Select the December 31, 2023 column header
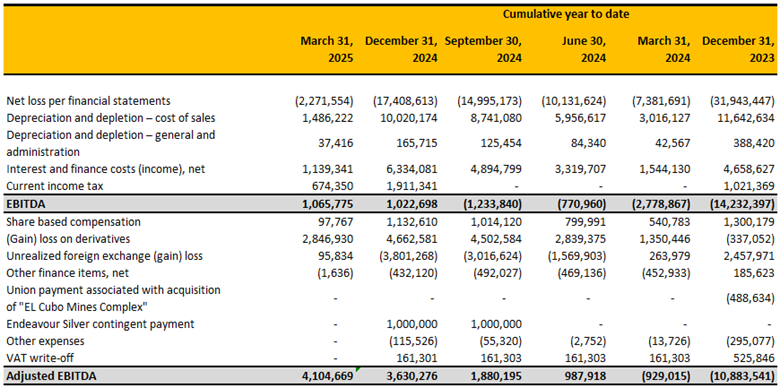This screenshot has height=388, width=780. (738, 49)
